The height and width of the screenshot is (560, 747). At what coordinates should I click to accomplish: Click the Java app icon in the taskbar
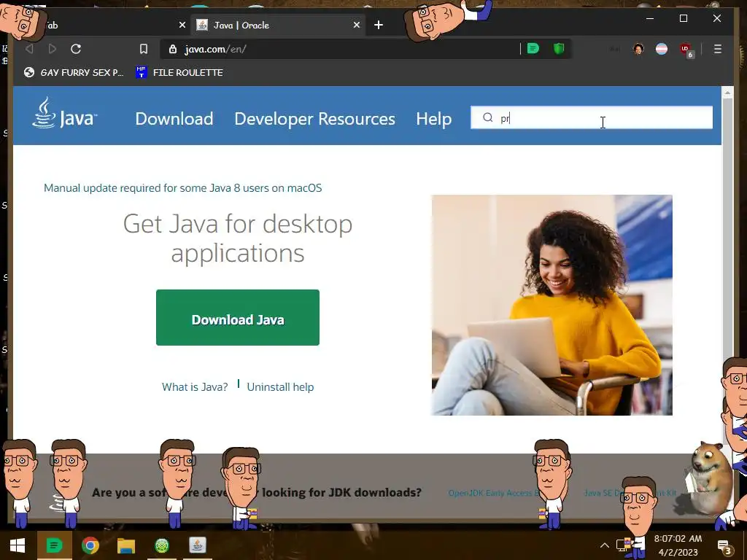click(x=198, y=545)
